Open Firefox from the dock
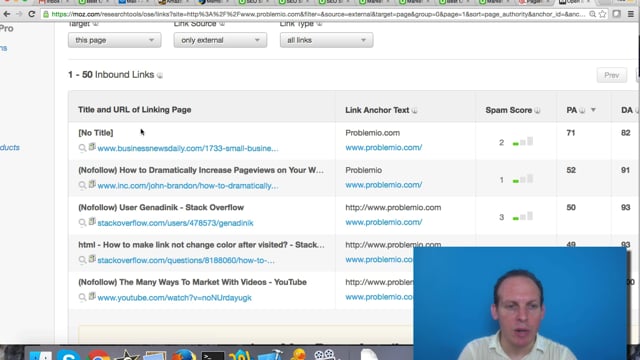Image resolution: width=640 pixels, height=360 pixels. pyautogui.click(x=184, y=355)
